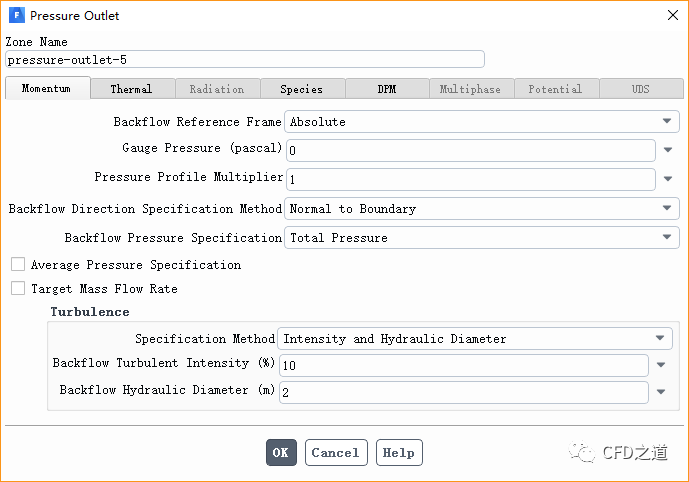Image resolution: width=689 pixels, height=482 pixels.
Task: Toggle the Target Mass Flow Rate checkbox
Action: pyautogui.click(x=18, y=289)
